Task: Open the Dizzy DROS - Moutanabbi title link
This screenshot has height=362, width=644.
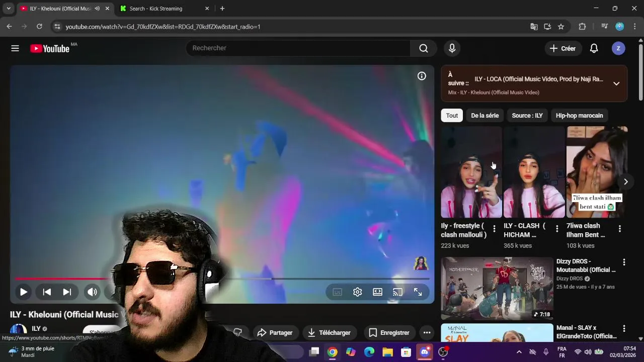Action: click(586, 265)
